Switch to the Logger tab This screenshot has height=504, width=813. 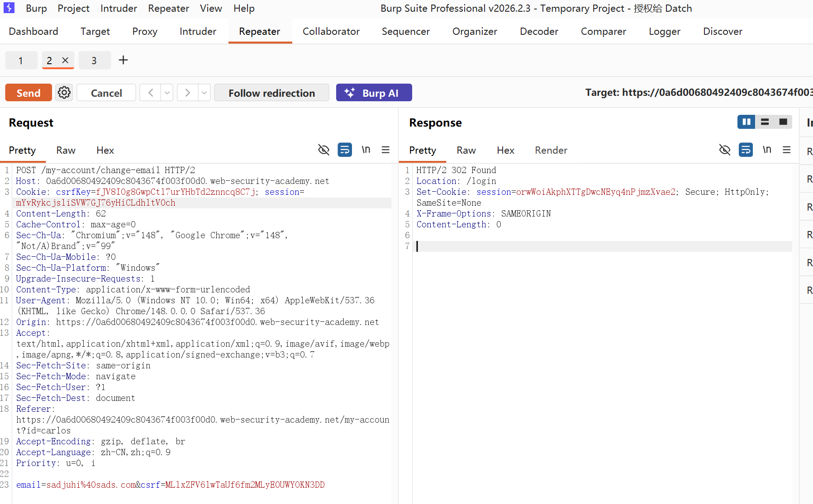[665, 31]
